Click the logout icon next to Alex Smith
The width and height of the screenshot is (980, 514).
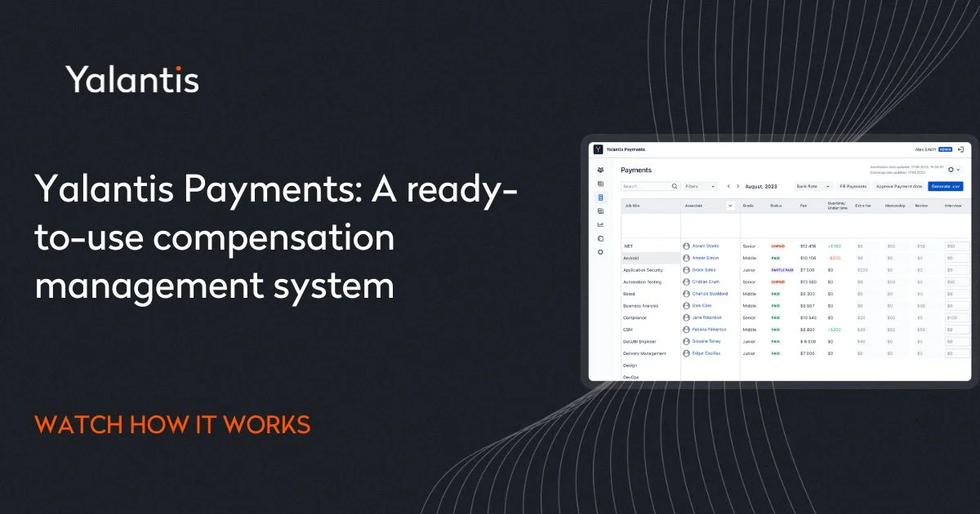(961, 149)
